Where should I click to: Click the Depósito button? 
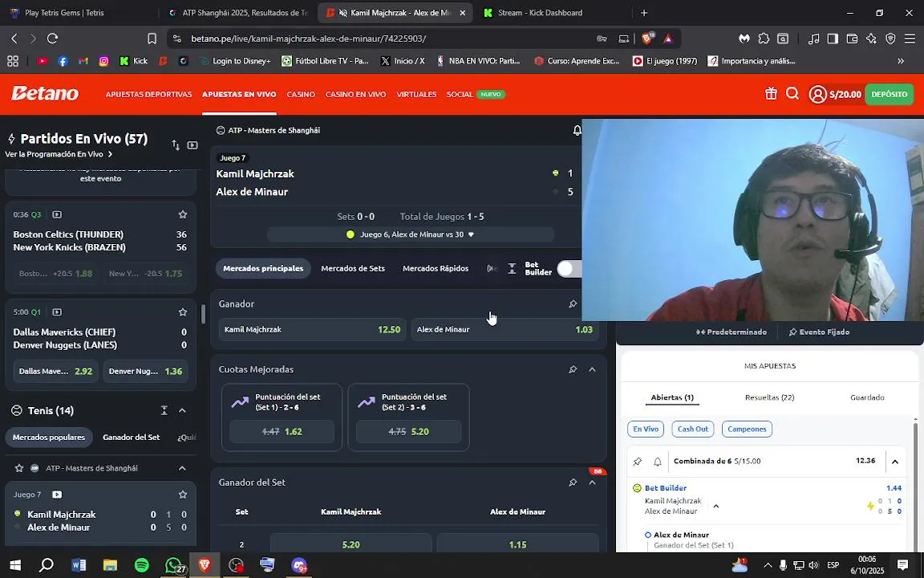coord(890,95)
